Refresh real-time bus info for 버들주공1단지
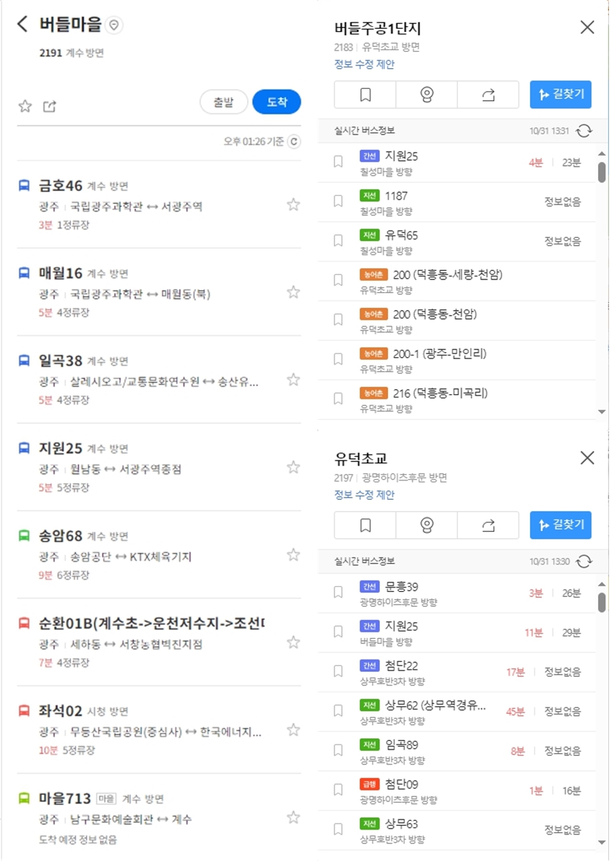 tap(584, 130)
